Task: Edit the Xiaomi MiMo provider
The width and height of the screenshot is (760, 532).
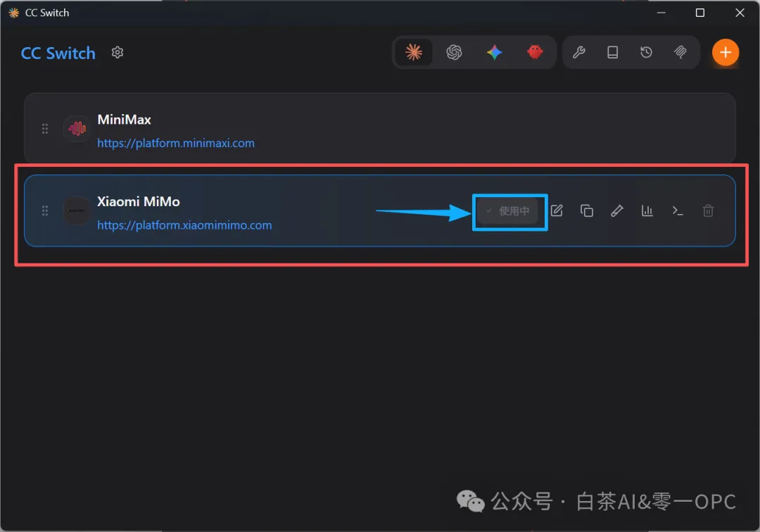Action: click(x=557, y=211)
